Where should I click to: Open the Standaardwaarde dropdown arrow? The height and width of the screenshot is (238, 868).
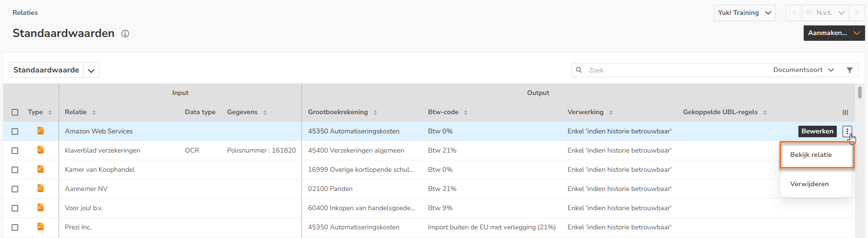pos(91,71)
